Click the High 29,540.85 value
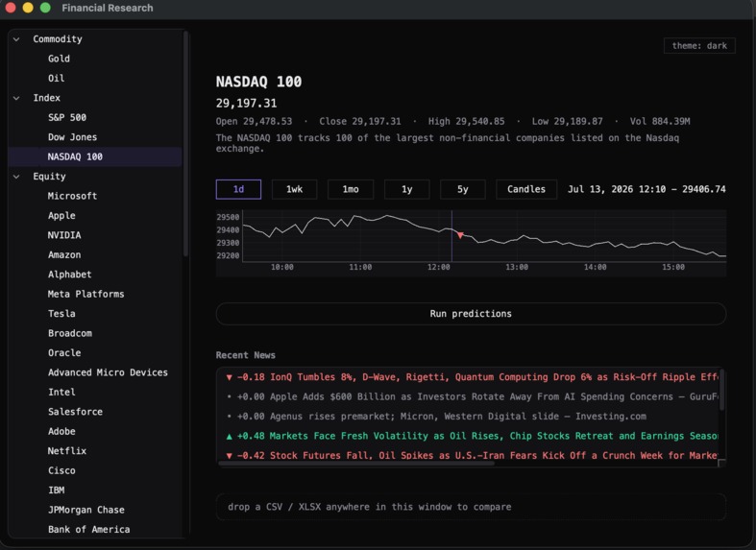This screenshot has width=756, height=550. [466, 121]
